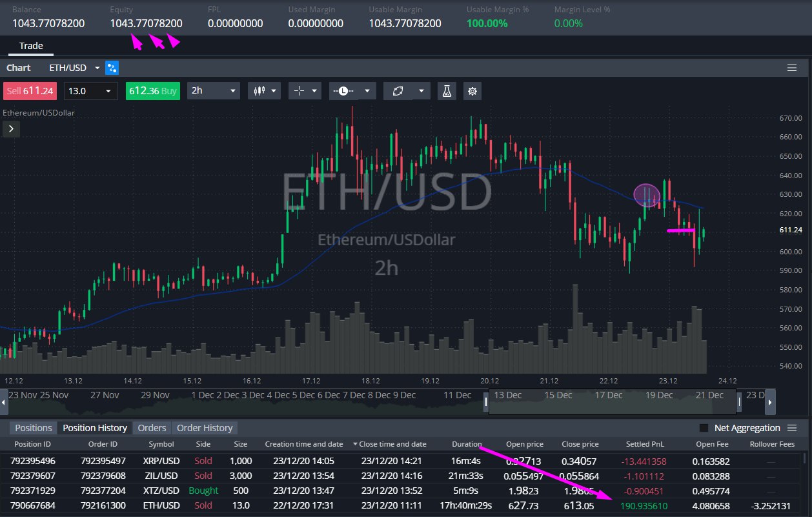Expand the crosshair tool dropdown arrow

point(314,91)
